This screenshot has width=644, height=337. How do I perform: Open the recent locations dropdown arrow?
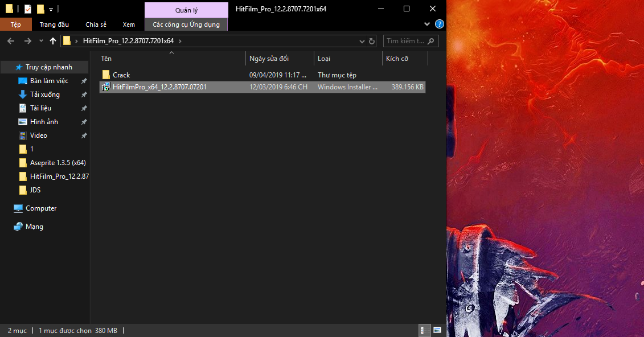point(41,41)
